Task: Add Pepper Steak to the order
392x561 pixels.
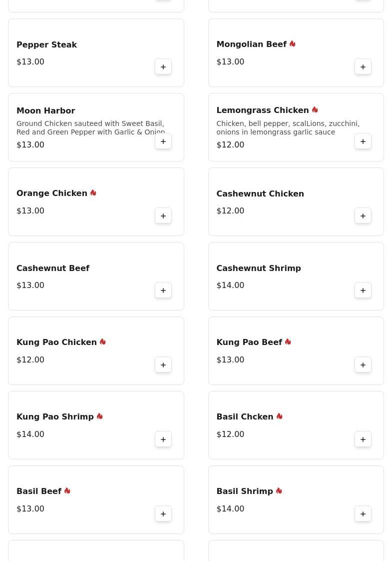Action: [163, 67]
